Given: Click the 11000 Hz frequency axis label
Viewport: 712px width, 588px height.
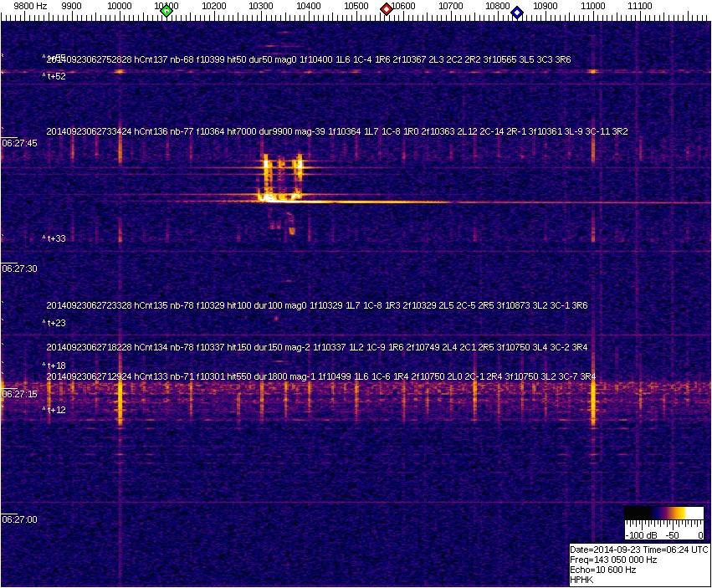Looking at the screenshot, I should coord(593,6).
